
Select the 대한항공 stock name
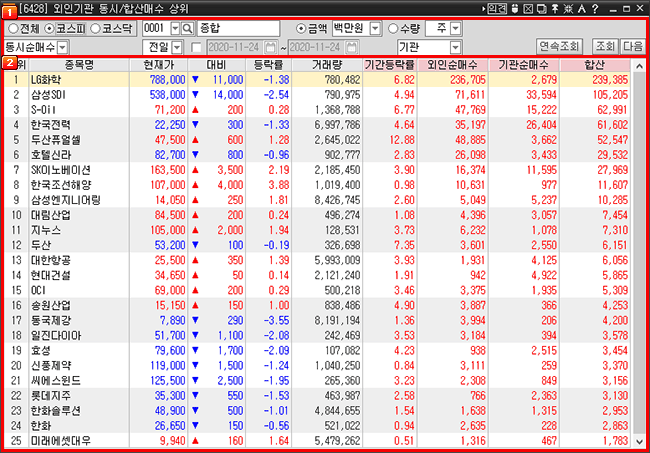point(51,260)
